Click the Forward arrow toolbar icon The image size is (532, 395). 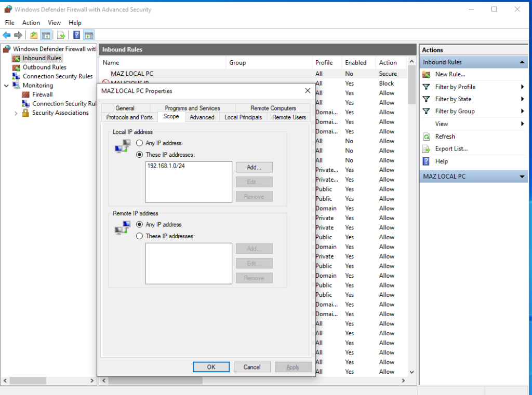click(18, 35)
